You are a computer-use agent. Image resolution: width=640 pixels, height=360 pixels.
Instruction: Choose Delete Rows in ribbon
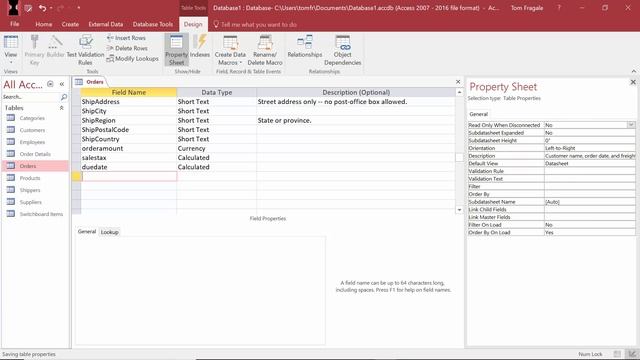(x=127, y=48)
